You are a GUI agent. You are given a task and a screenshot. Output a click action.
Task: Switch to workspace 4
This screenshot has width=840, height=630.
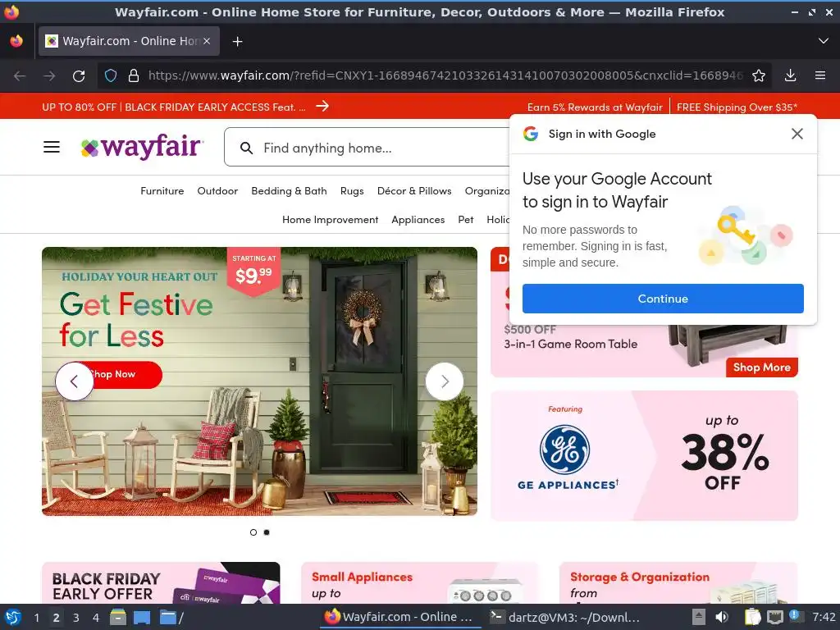coord(96,618)
